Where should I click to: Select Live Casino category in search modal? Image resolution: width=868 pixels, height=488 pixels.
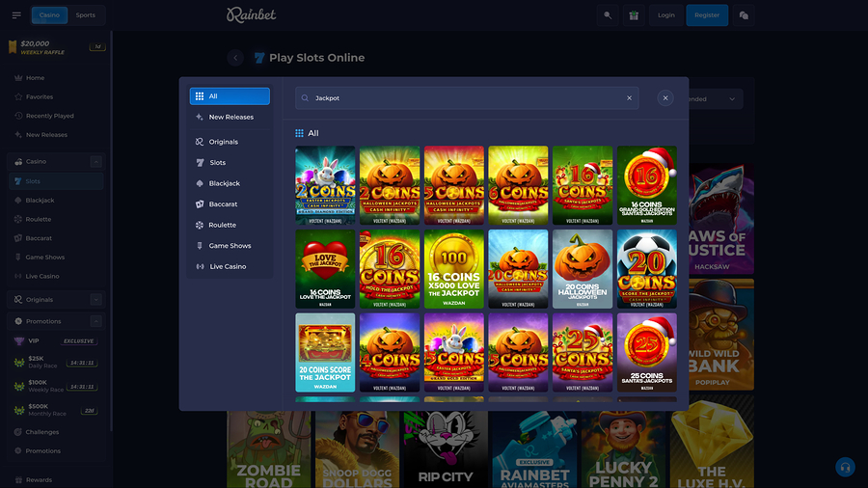click(230, 267)
